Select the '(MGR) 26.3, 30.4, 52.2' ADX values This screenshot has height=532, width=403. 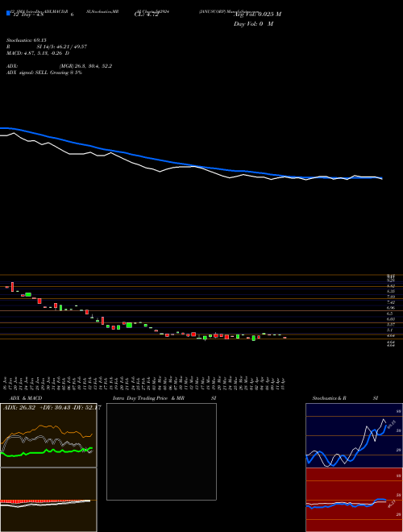coord(85,66)
